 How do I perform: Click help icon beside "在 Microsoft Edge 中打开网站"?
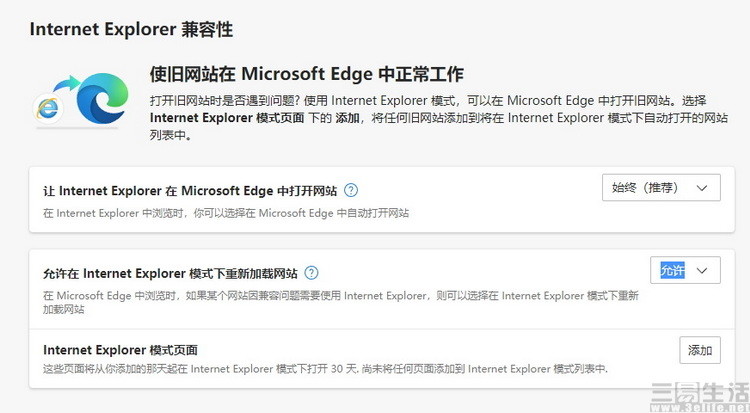coord(351,190)
